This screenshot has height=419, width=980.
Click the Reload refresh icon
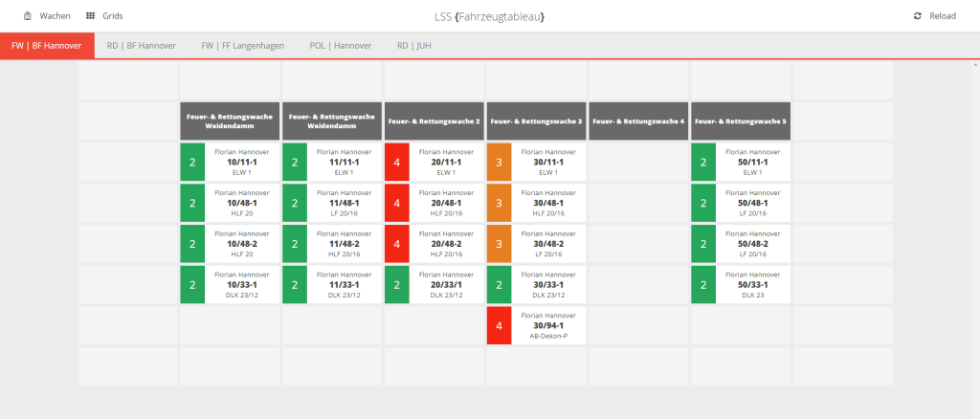coord(918,16)
